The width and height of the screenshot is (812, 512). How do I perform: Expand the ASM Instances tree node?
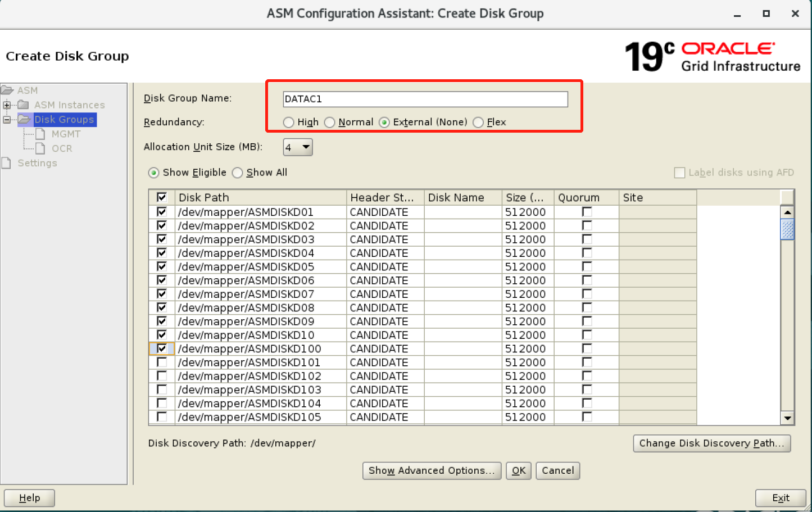click(7, 105)
